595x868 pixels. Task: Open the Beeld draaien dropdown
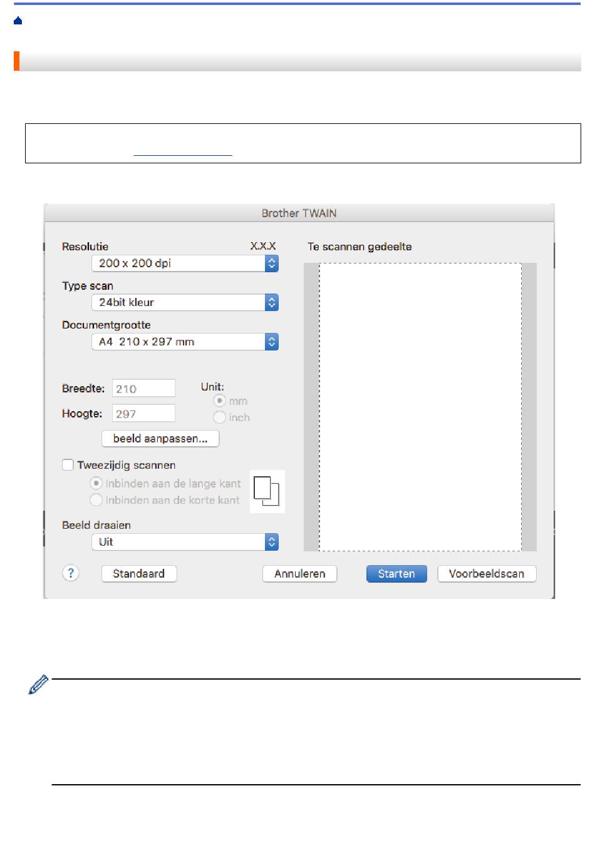[185, 542]
